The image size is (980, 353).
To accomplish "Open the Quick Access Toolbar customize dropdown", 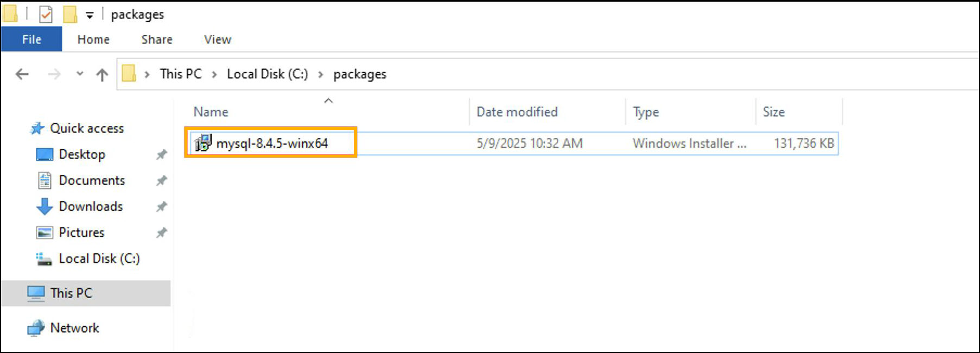I will point(90,16).
